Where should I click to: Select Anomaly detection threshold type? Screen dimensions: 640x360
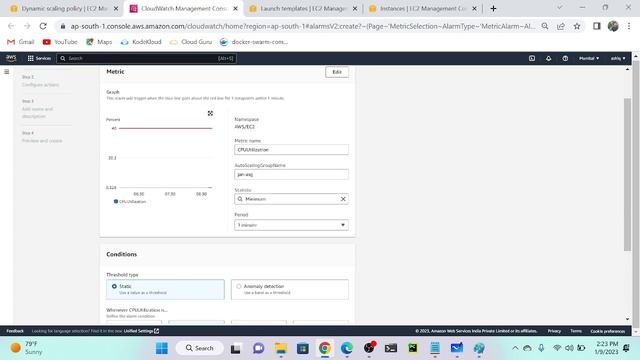coord(290,289)
